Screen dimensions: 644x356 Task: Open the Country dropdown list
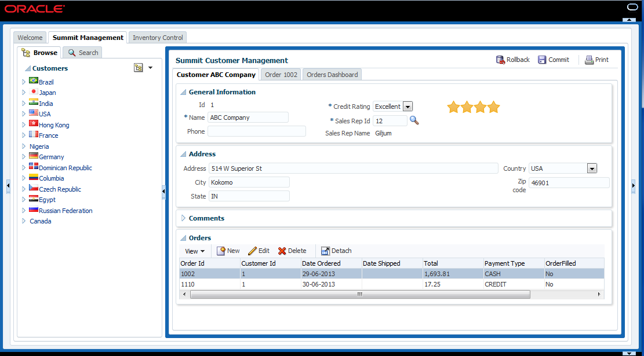click(x=592, y=168)
